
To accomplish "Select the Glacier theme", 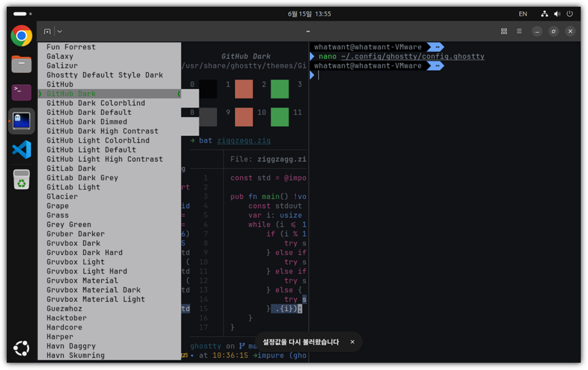I will tap(109, 196).
